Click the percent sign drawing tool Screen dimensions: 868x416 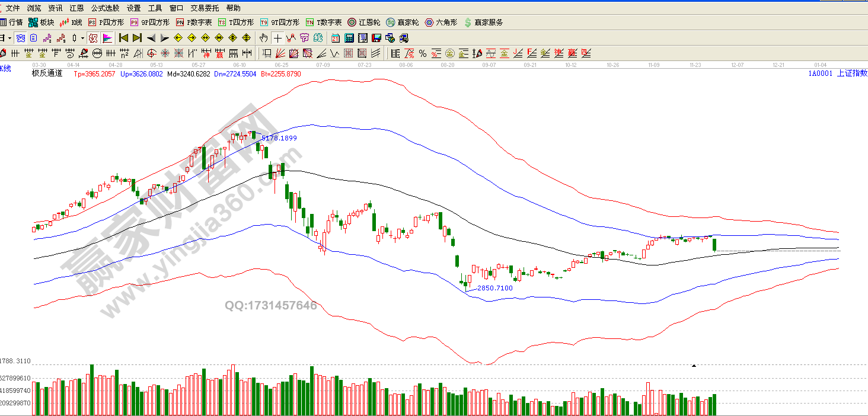point(422,53)
